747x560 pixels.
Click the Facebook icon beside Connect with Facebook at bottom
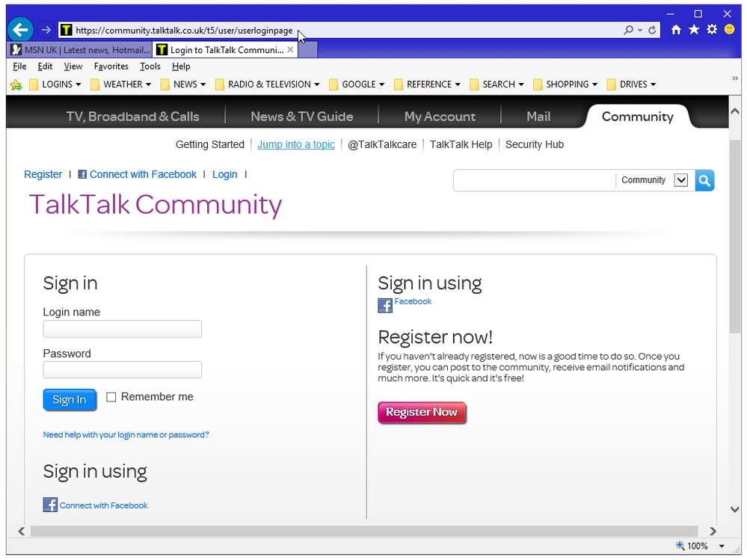tap(50, 504)
